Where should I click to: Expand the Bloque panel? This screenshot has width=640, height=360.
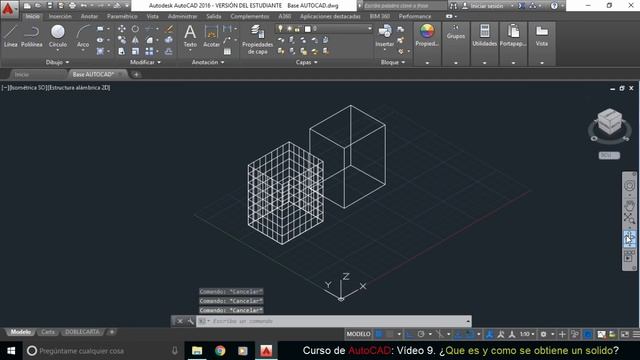tap(393, 62)
